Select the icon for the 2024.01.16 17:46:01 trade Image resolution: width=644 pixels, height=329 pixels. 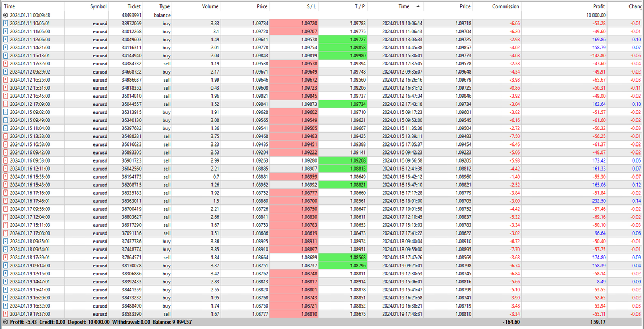(5, 200)
